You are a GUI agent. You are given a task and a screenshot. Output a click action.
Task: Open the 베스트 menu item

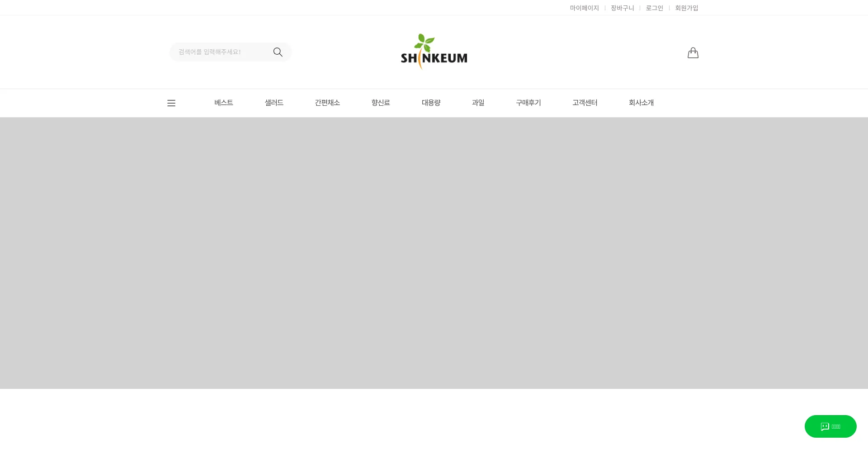tap(224, 103)
